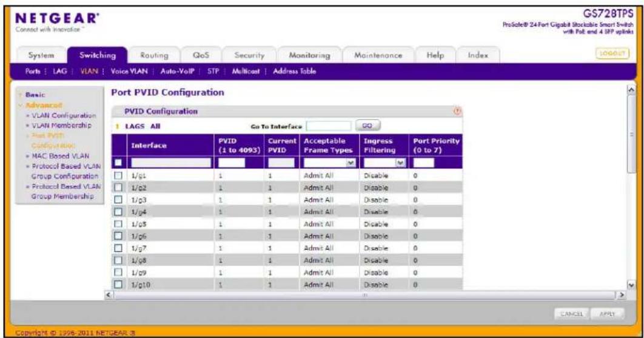
Task: Click the CANCEL button
Action: click(x=572, y=314)
